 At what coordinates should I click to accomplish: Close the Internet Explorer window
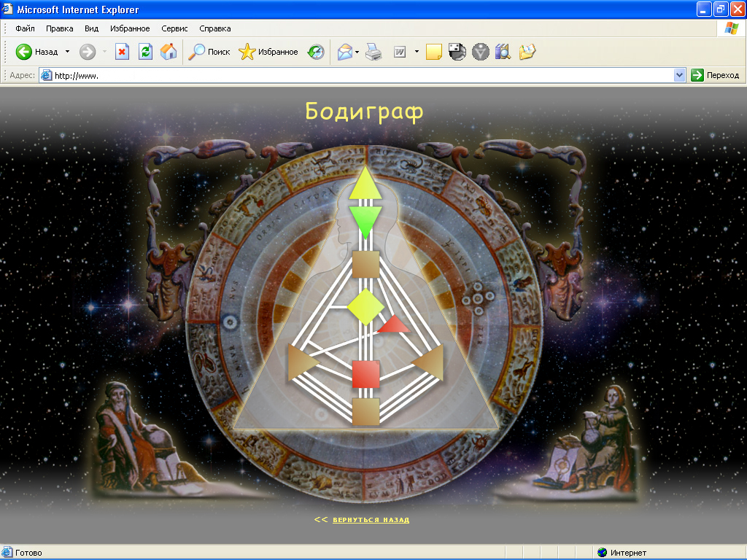click(x=737, y=9)
